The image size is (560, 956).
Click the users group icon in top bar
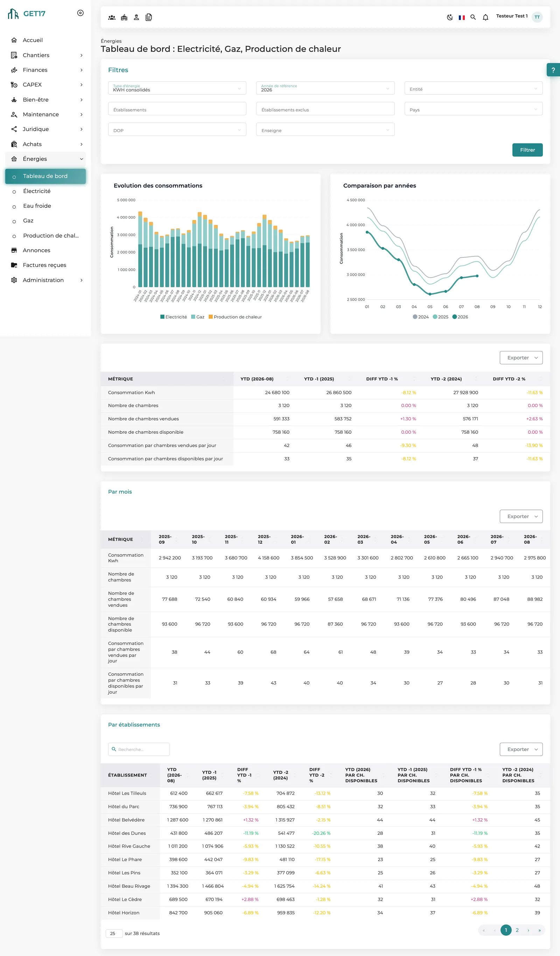[x=112, y=18]
